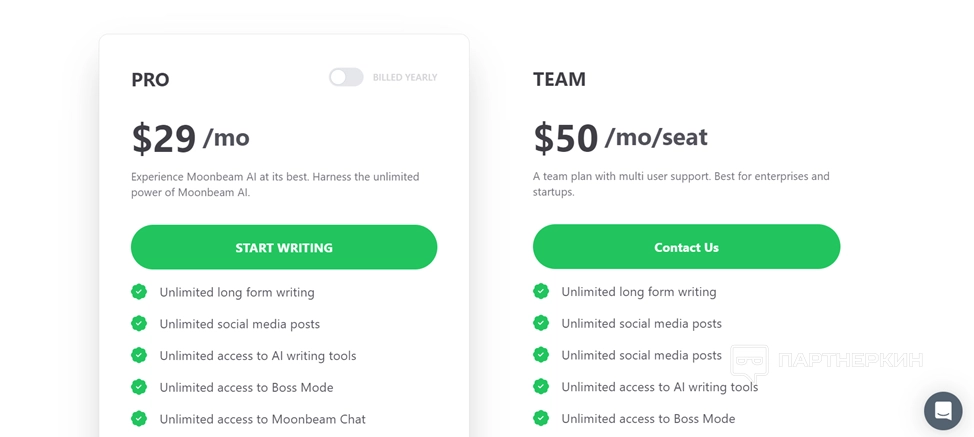This screenshot has width=974, height=437.
Task: Open the chat support widget icon
Action: coord(942,410)
